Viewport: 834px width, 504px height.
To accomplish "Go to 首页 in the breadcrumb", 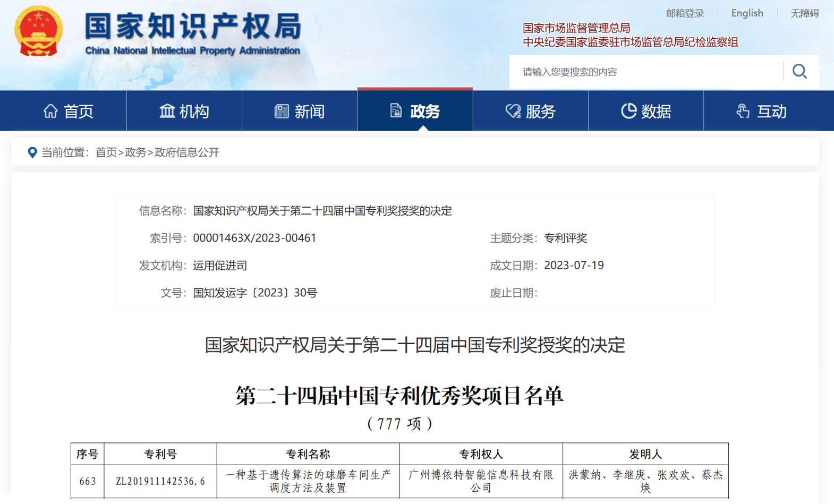I will click(x=106, y=153).
